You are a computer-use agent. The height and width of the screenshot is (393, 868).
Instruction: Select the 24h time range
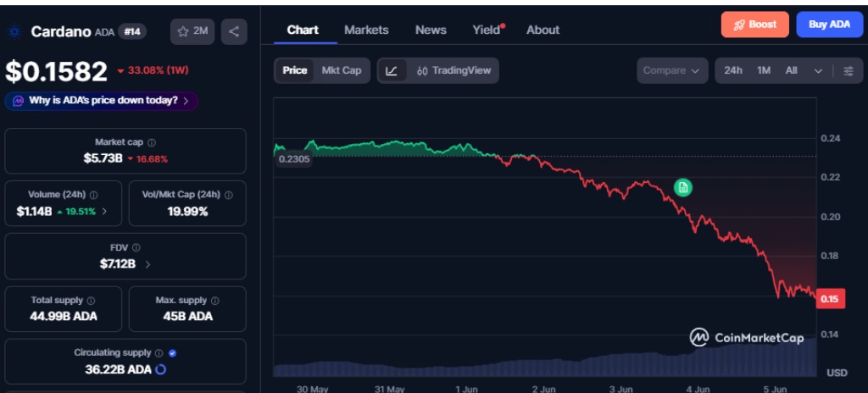tap(733, 70)
